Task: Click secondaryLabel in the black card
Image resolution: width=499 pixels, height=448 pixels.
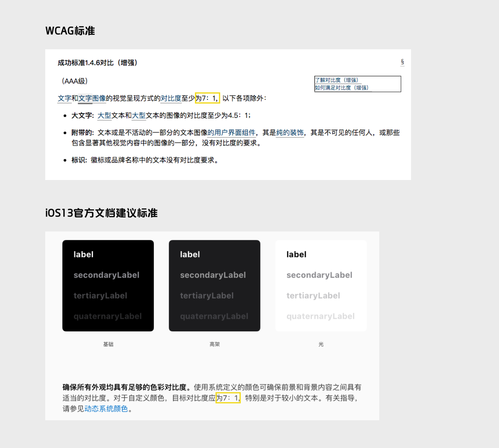Action: (x=106, y=275)
